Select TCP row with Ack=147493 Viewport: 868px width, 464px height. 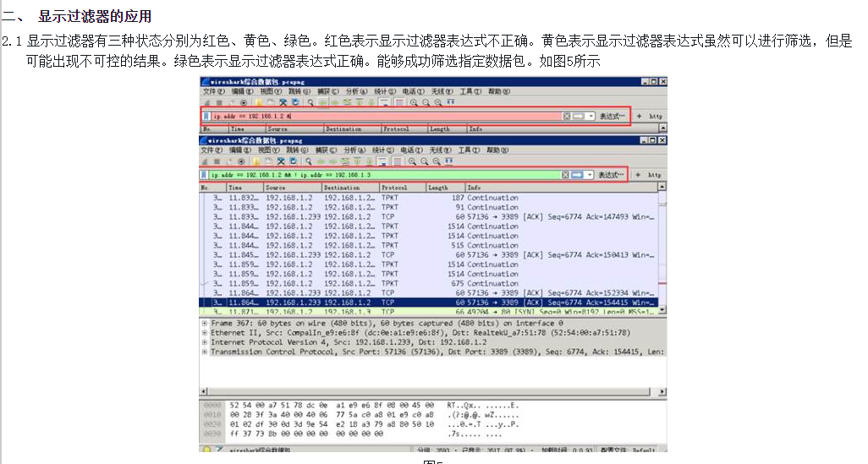point(428,217)
